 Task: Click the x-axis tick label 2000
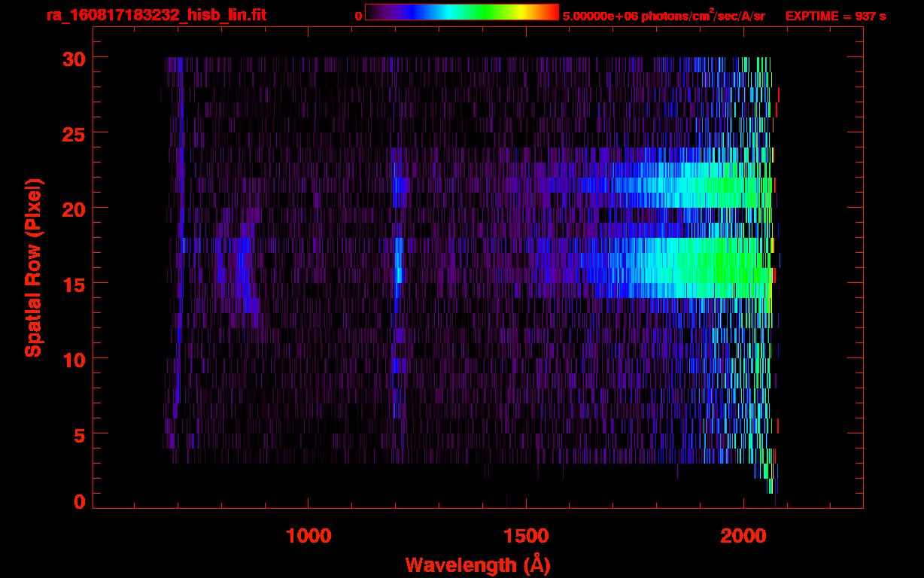(x=743, y=536)
